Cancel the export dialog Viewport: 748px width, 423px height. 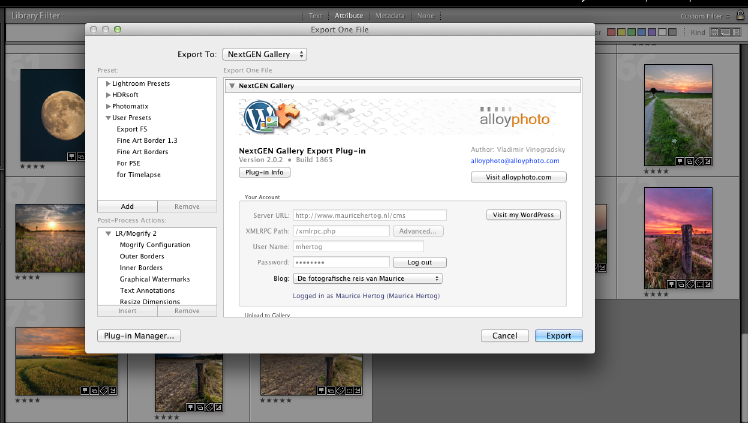click(505, 336)
